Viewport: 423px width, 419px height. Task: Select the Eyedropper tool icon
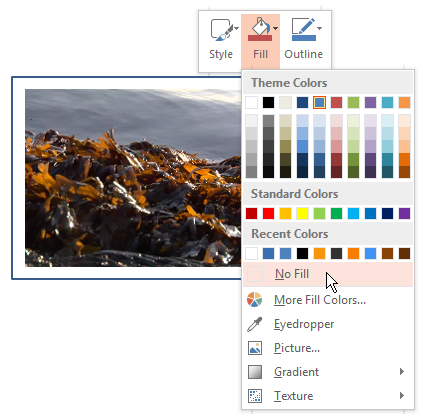(255, 324)
